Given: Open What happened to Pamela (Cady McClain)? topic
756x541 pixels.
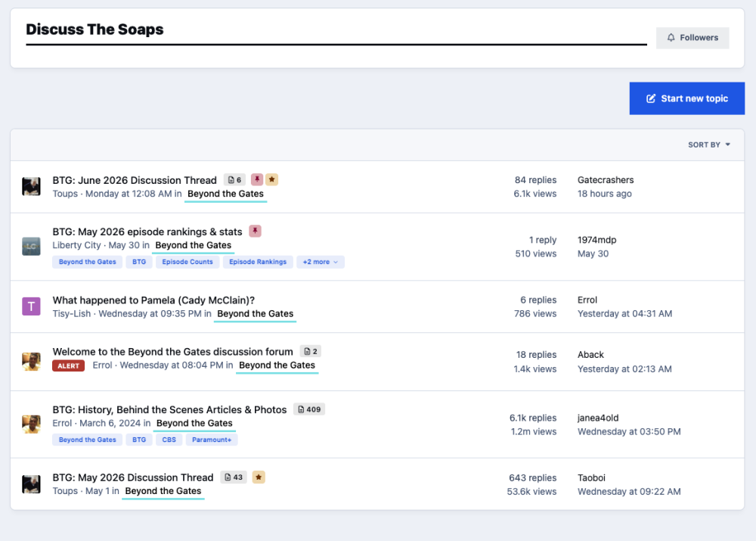Looking at the screenshot, I should [x=153, y=300].
